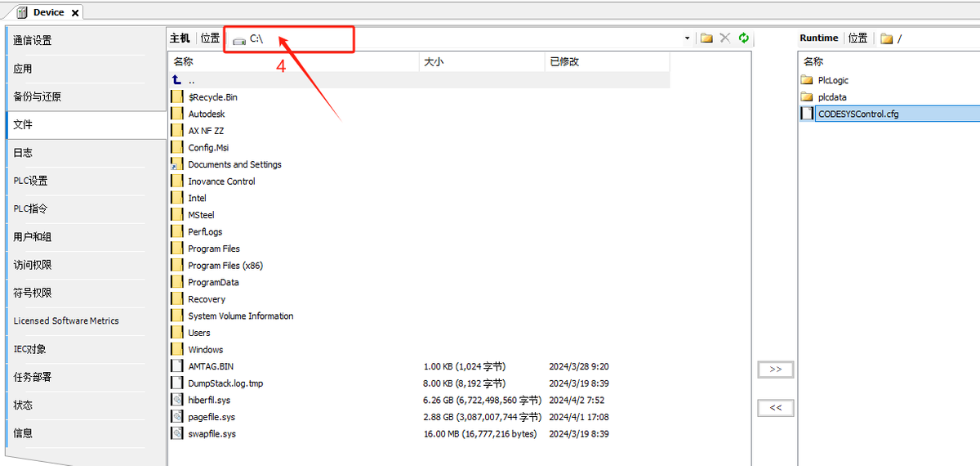Click the hiberfil.sys file icon
This screenshot has height=466, width=980.
(x=177, y=400)
